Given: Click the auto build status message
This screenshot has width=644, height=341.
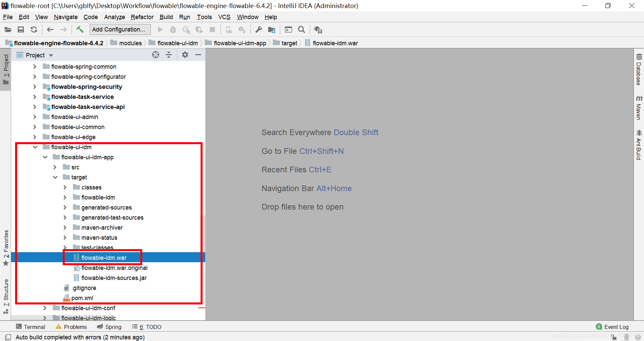Looking at the screenshot, I should click(80, 337).
